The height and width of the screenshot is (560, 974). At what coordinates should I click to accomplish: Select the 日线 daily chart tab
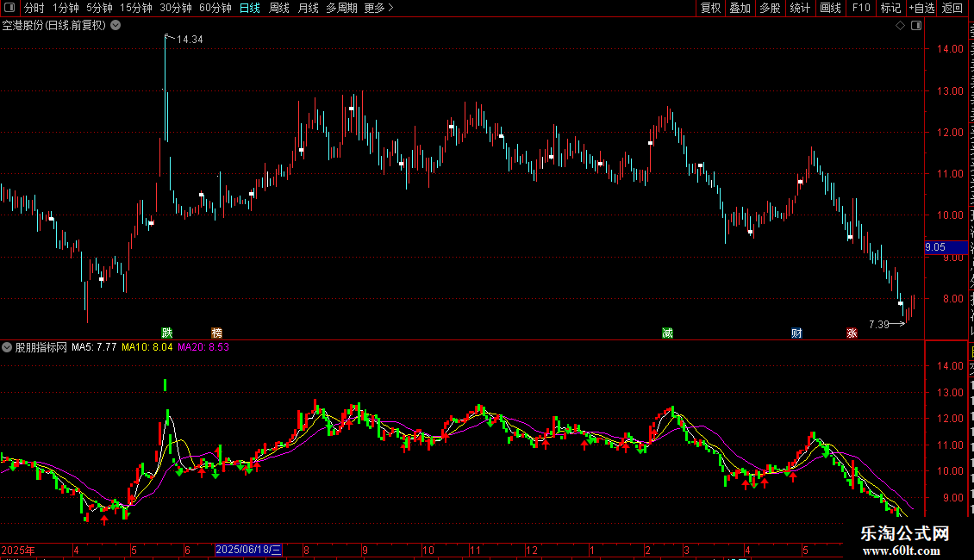pos(250,8)
